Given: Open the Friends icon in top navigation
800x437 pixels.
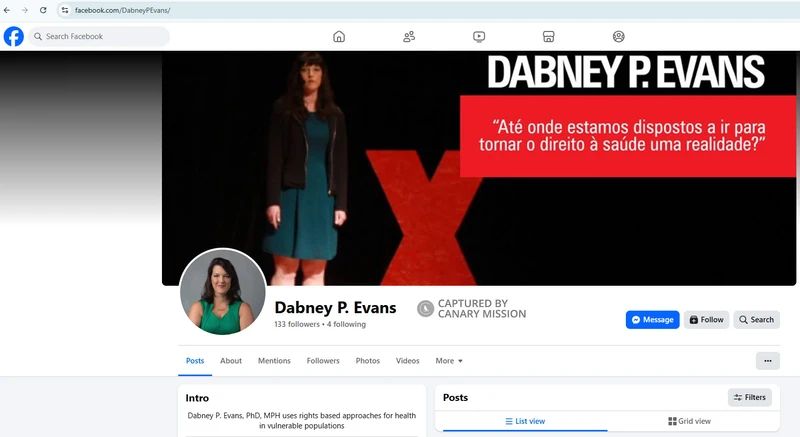Looking at the screenshot, I should click(x=409, y=37).
